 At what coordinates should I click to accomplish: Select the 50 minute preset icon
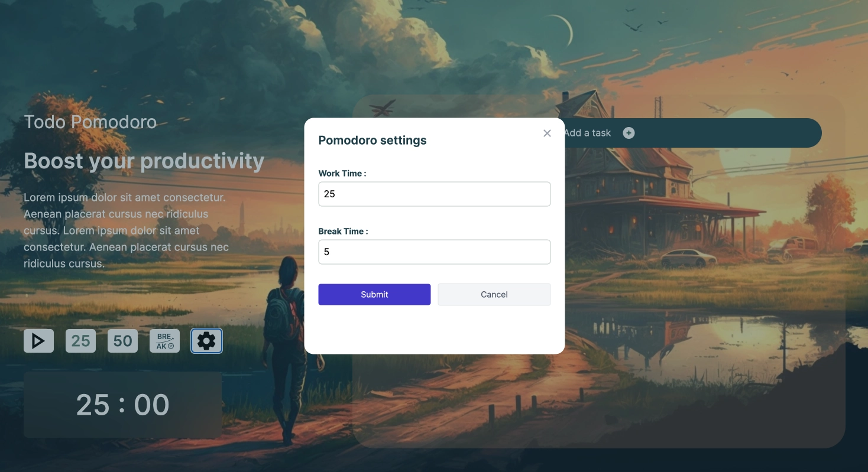click(x=122, y=341)
